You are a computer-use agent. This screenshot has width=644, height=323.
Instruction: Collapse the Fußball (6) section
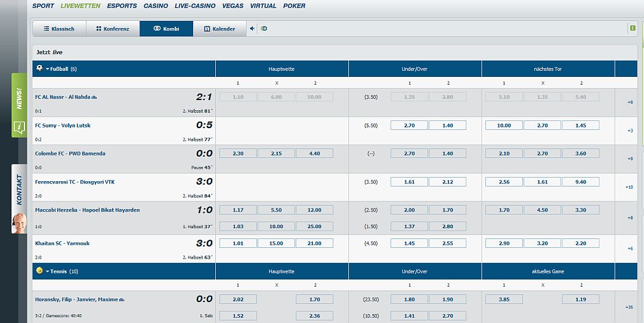click(61, 69)
